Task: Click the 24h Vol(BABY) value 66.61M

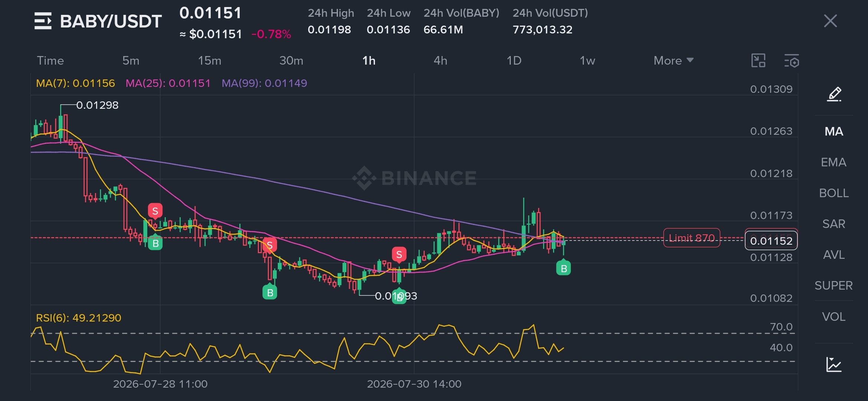Action: 443,30
